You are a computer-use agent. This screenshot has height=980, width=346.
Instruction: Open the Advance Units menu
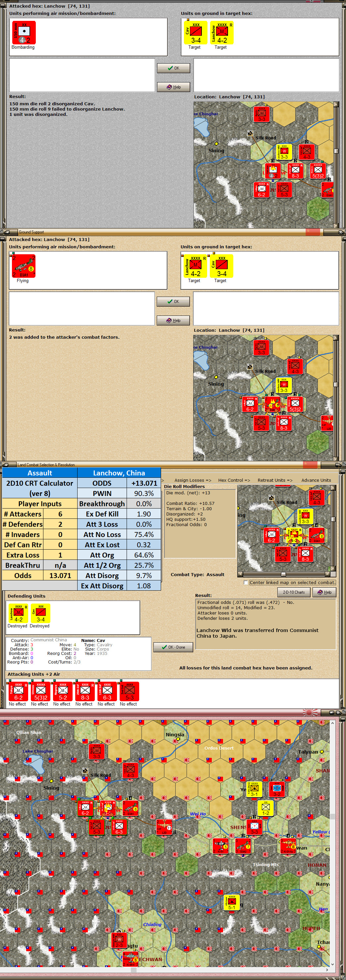pos(316,480)
